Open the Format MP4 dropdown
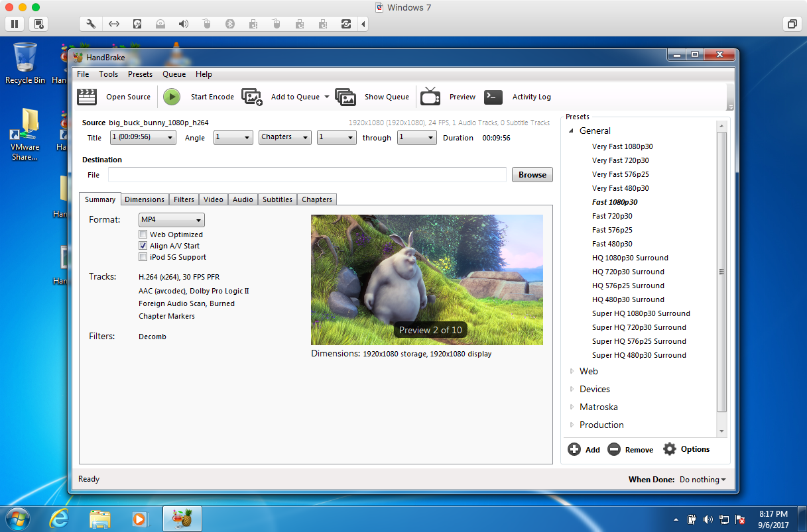807x532 pixels. click(x=172, y=220)
